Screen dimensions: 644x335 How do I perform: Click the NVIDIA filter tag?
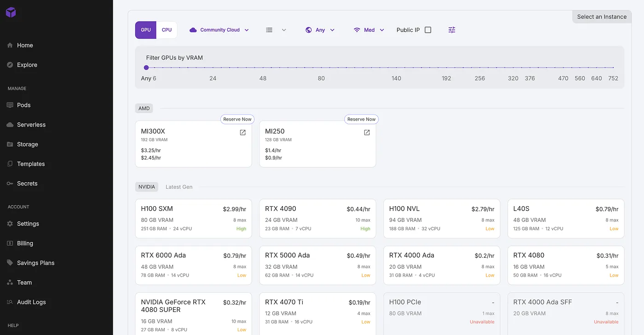(147, 187)
